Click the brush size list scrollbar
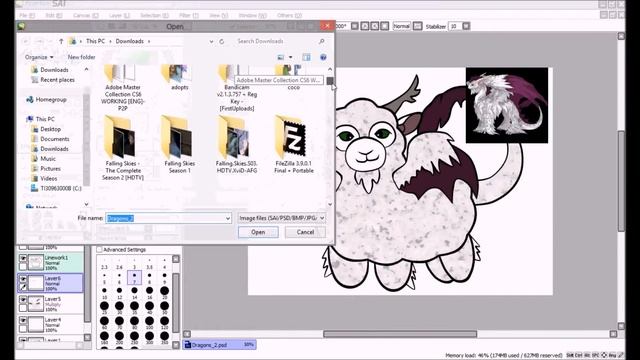Viewport: 640px width, 360px height. [x=176, y=302]
